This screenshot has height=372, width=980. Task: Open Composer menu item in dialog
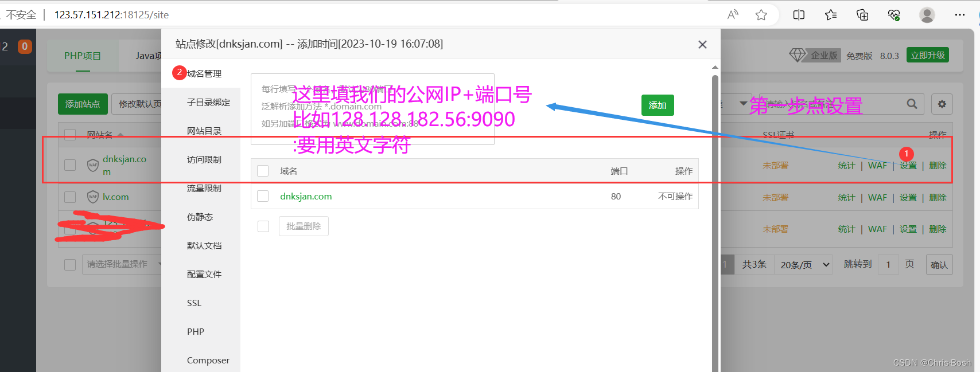tap(208, 360)
